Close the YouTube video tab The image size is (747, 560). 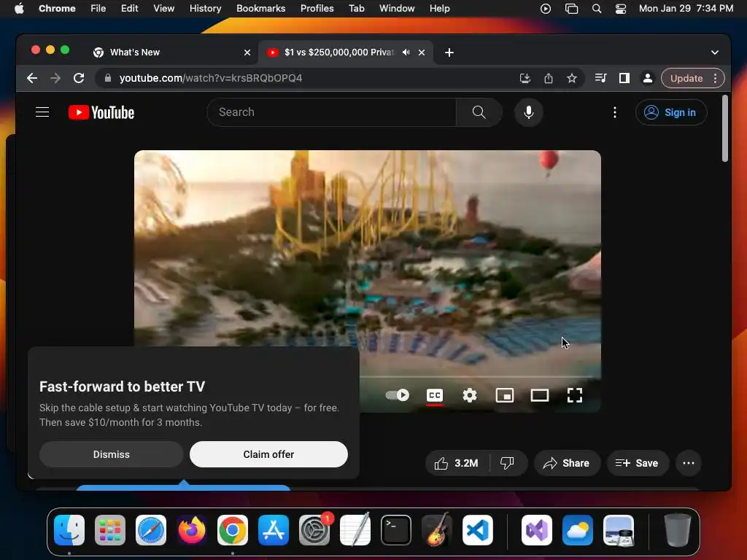tap(422, 52)
